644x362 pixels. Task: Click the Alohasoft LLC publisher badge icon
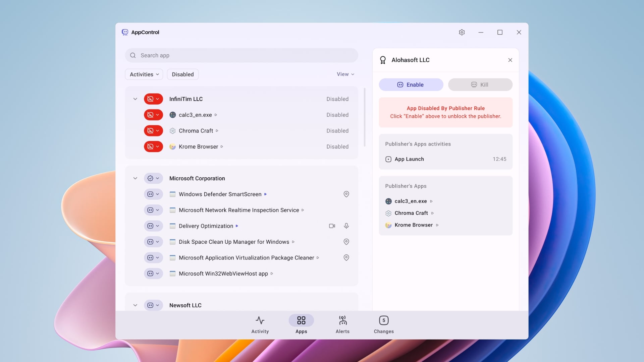pyautogui.click(x=383, y=60)
